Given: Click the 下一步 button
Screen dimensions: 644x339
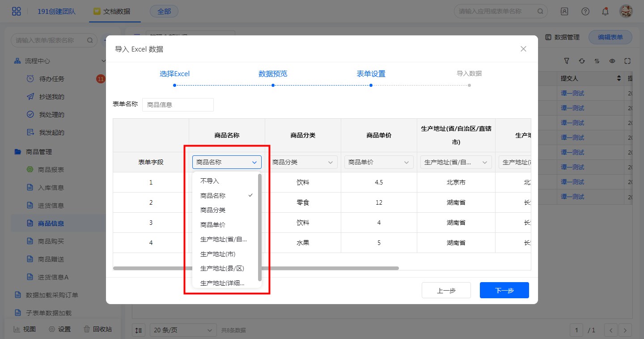Looking at the screenshot, I should point(504,290).
